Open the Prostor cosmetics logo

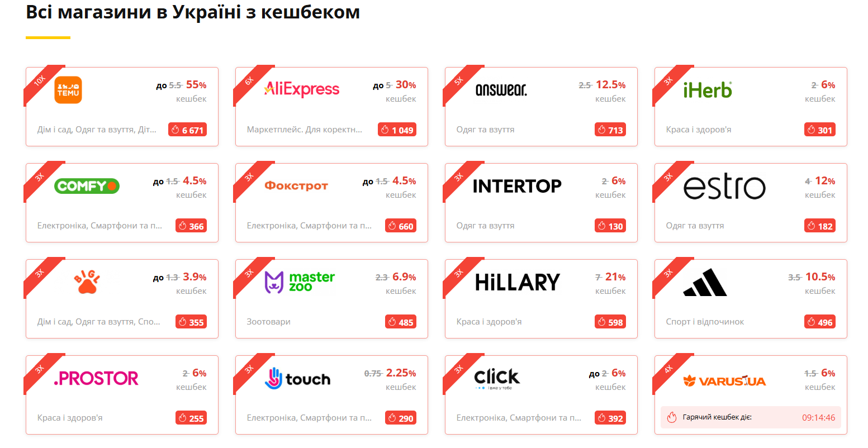click(x=96, y=379)
